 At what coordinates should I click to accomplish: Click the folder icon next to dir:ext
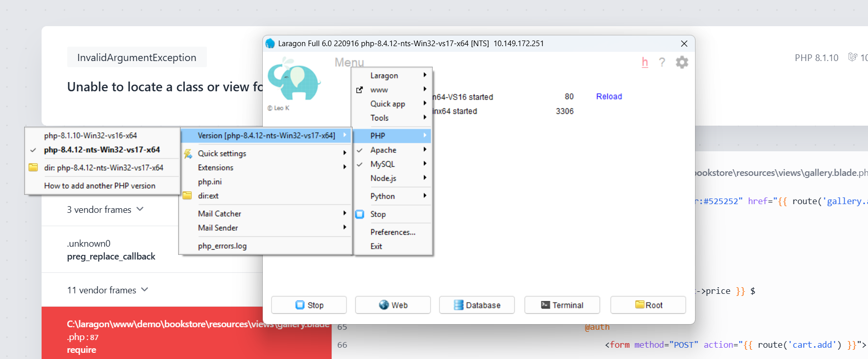coord(187,195)
